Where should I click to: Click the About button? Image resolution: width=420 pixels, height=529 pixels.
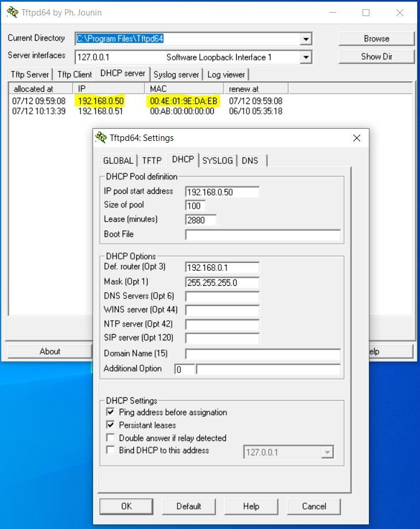point(50,351)
